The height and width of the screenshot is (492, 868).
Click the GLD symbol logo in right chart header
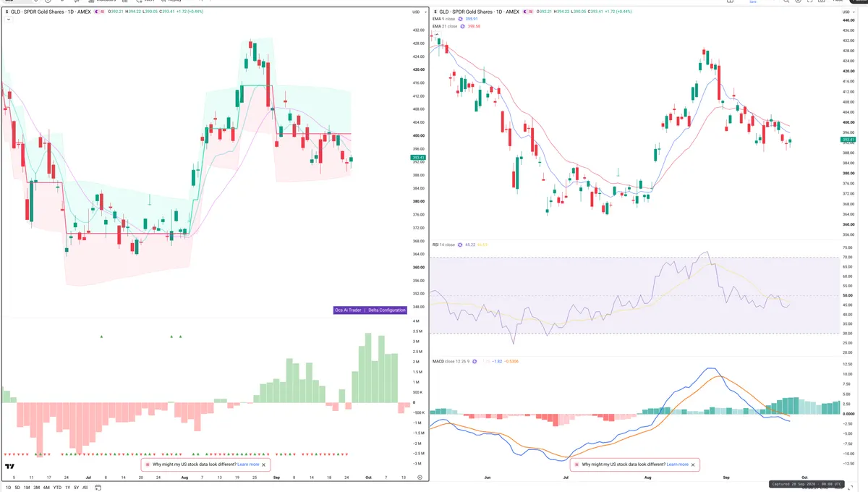[x=436, y=12]
